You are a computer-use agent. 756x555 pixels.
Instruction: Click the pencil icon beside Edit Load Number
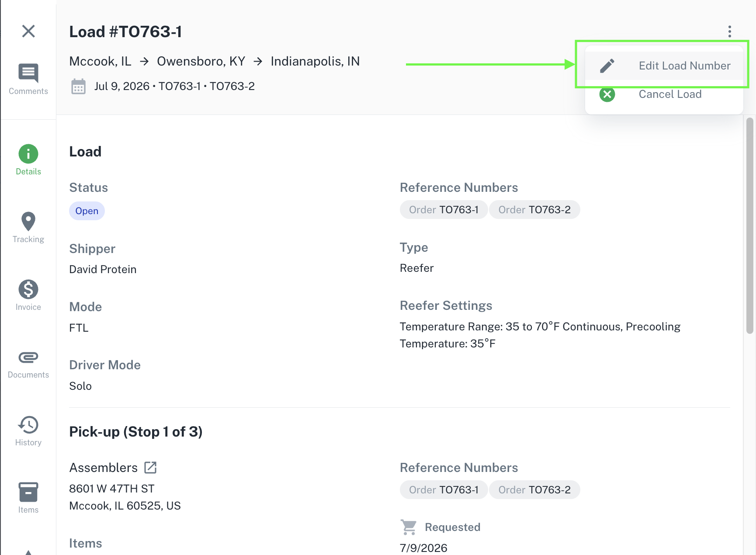(607, 66)
